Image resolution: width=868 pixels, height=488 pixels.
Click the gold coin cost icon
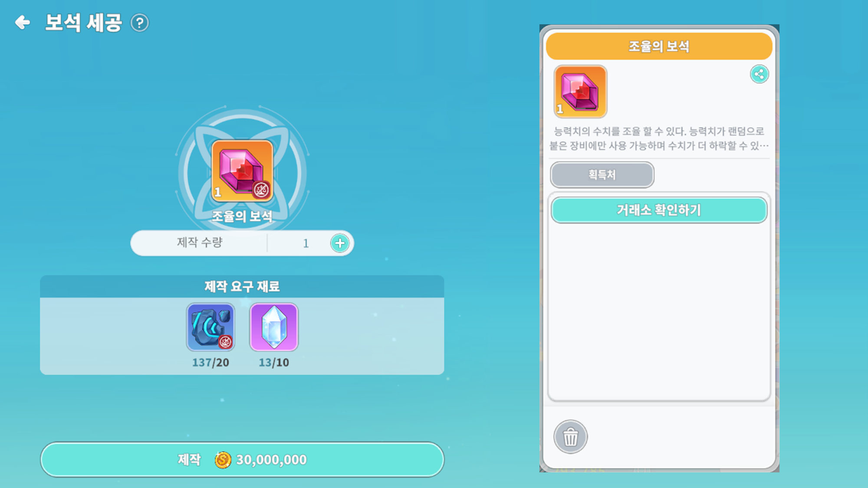click(x=223, y=460)
